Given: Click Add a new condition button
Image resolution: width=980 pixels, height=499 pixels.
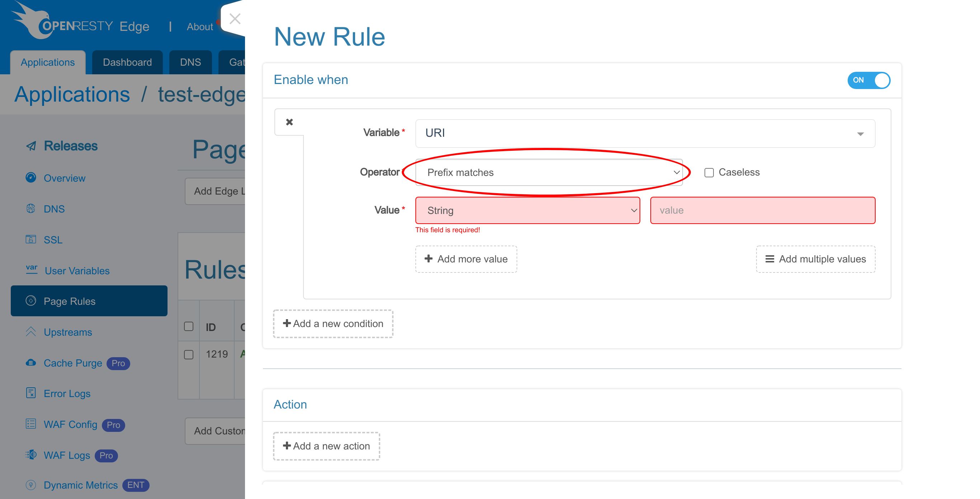Looking at the screenshot, I should pos(333,323).
